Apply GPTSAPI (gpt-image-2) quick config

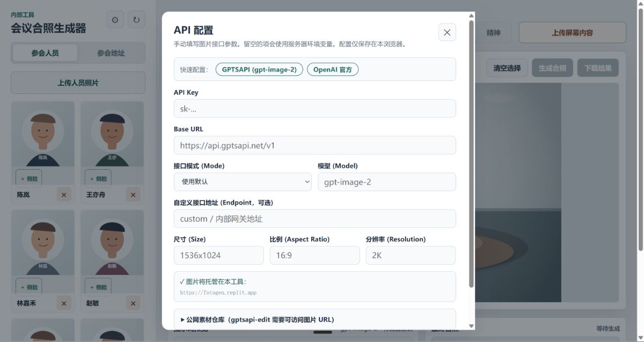[x=259, y=69]
